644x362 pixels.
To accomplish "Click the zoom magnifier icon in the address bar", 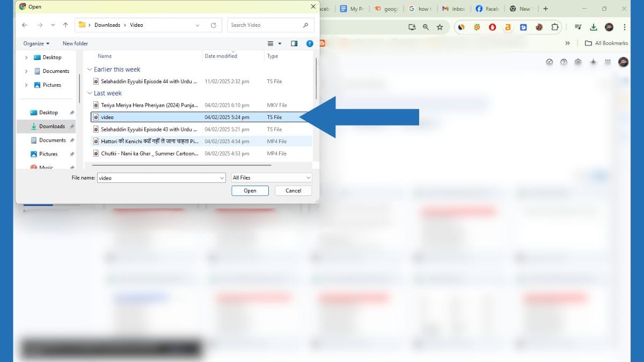I will point(426,27).
